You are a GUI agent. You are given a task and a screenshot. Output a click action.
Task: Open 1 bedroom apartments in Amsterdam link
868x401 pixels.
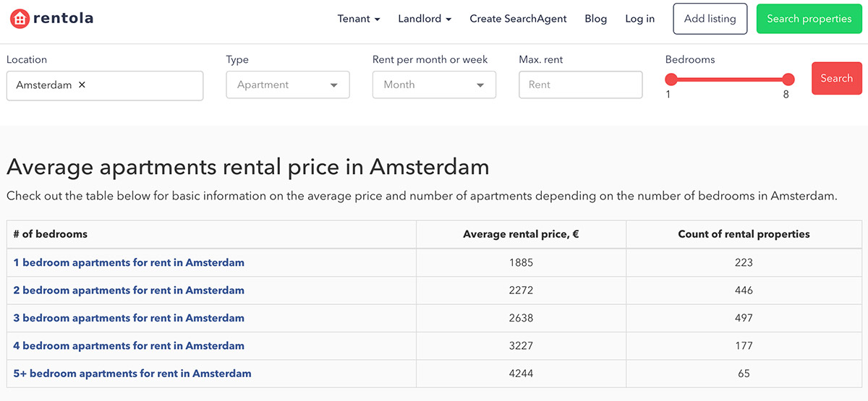tap(129, 263)
